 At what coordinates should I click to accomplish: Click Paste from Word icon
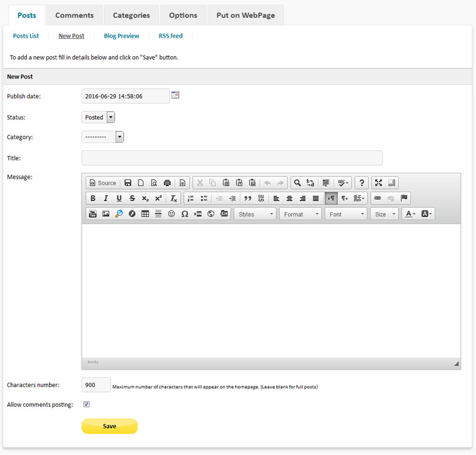click(252, 183)
